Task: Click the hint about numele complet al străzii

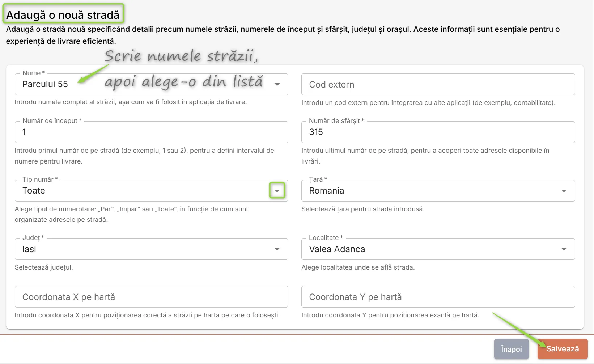Action: tap(131, 102)
